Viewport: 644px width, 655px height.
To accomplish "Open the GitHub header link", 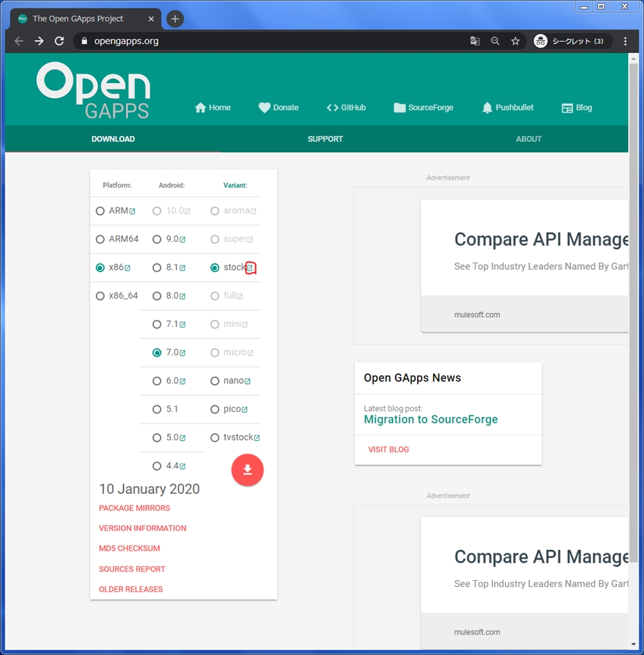I will pos(346,107).
